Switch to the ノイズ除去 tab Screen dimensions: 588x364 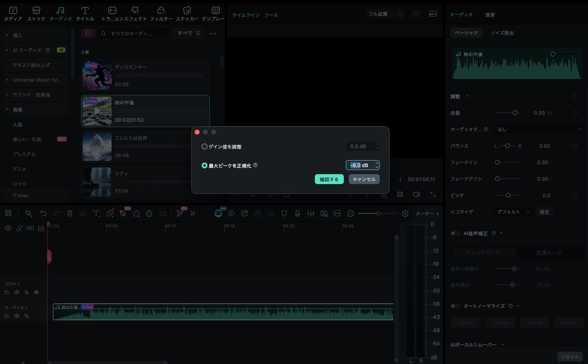(502, 33)
